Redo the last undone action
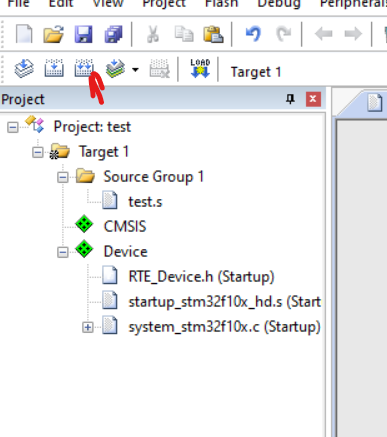387x437 pixels. click(284, 34)
